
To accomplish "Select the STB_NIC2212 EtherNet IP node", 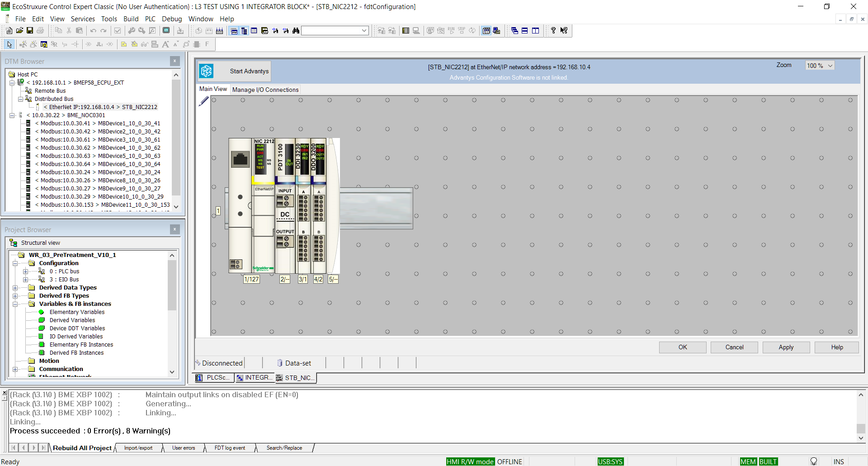I will 100,107.
